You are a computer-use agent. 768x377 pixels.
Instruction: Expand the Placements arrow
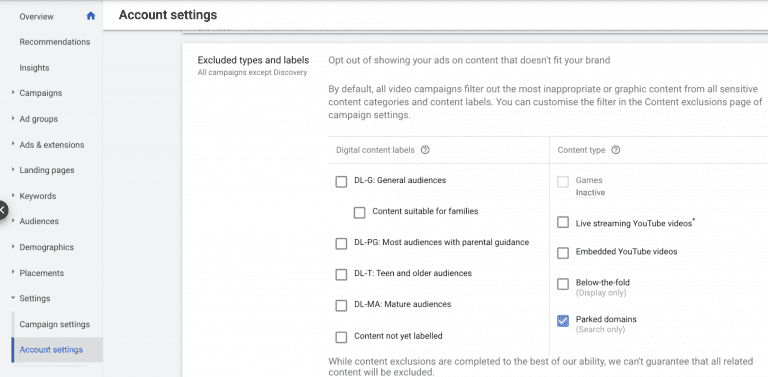(x=13, y=272)
